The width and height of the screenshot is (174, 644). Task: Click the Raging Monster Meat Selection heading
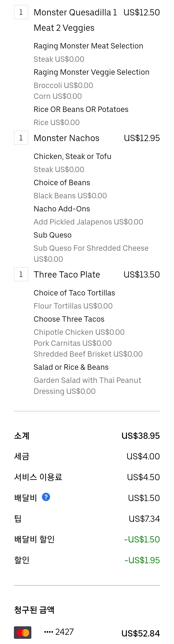(x=88, y=46)
